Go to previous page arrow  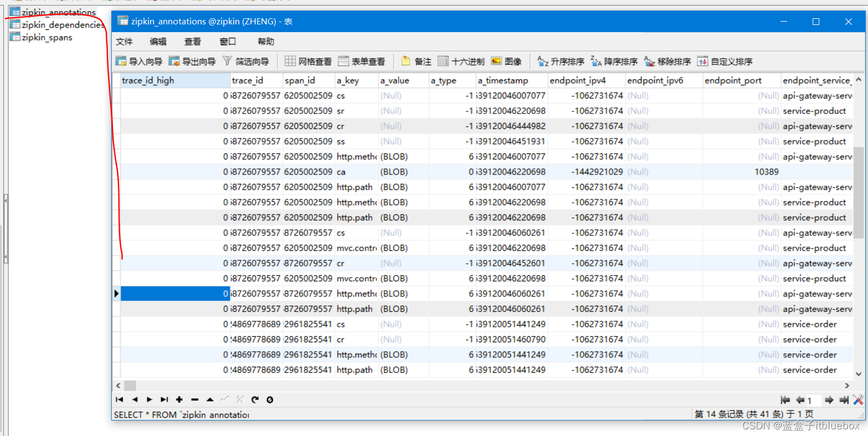[800, 400]
